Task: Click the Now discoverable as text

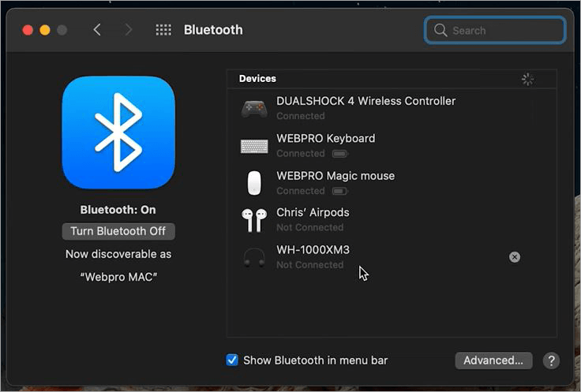Action: point(118,254)
